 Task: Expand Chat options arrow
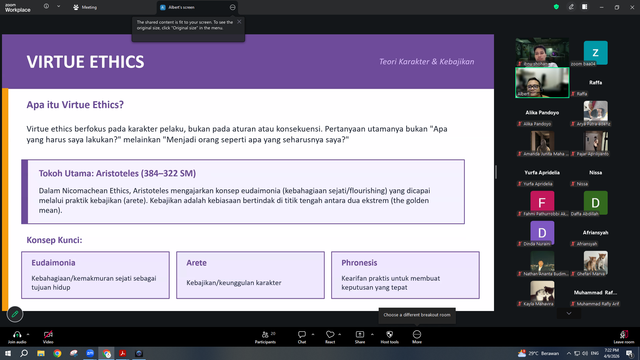pos(313,334)
